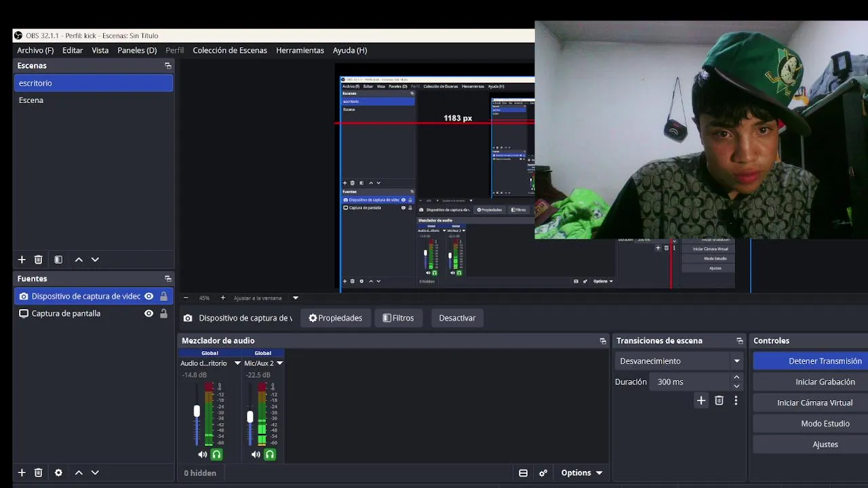This screenshot has width=868, height=488.
Task: Click the camera icon of Dispositivo de captura source
Action: coord(24,296)
